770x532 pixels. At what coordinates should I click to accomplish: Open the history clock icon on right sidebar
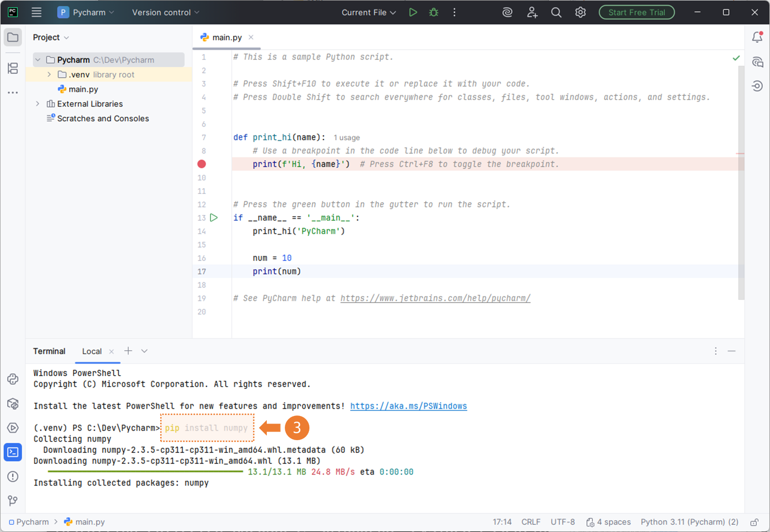(x=757, y=86)
